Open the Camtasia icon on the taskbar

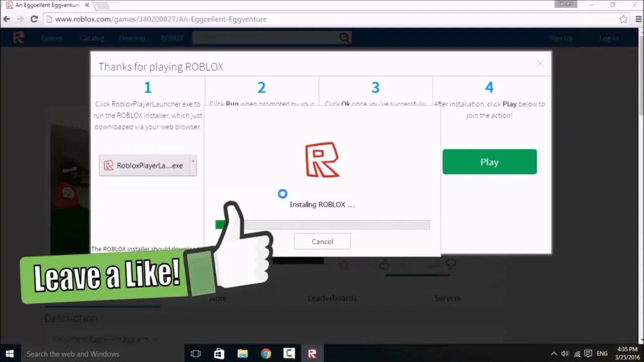pyautogui.click(x=289, y=353)
